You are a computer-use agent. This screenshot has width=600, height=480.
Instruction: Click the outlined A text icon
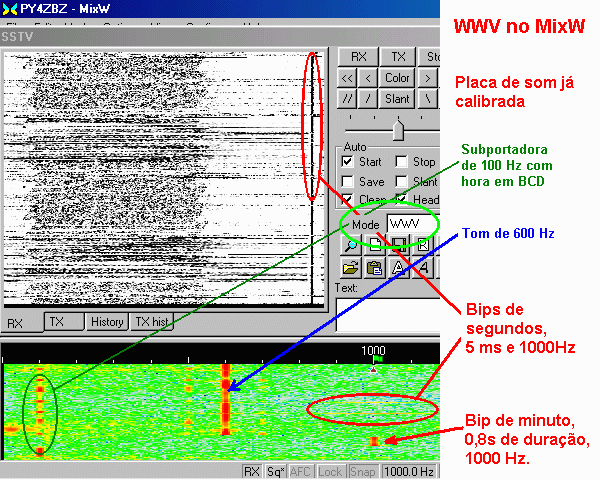click(399, 268)
